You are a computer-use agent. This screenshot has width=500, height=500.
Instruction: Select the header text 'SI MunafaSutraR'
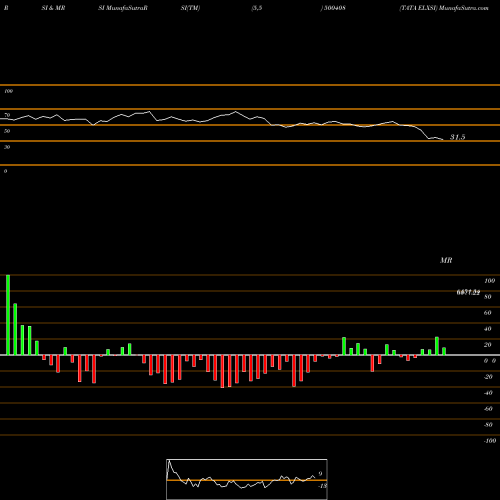[x=123, y=8]
